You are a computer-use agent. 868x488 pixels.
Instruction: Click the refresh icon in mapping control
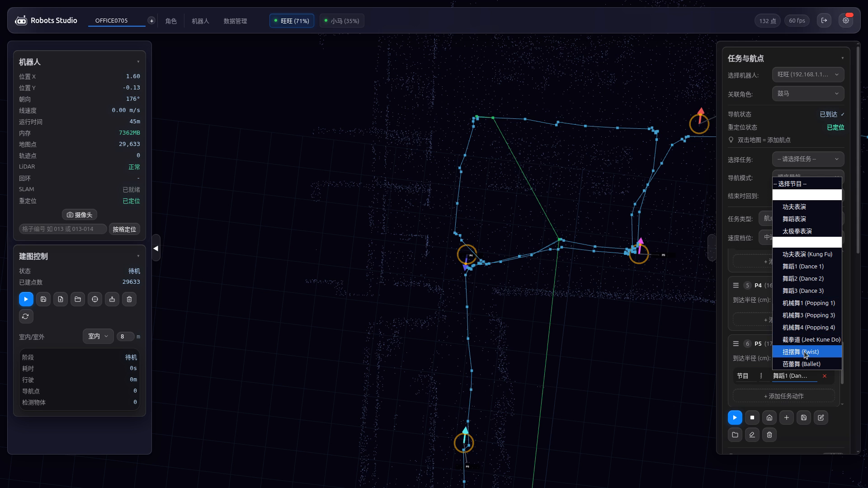26,316
